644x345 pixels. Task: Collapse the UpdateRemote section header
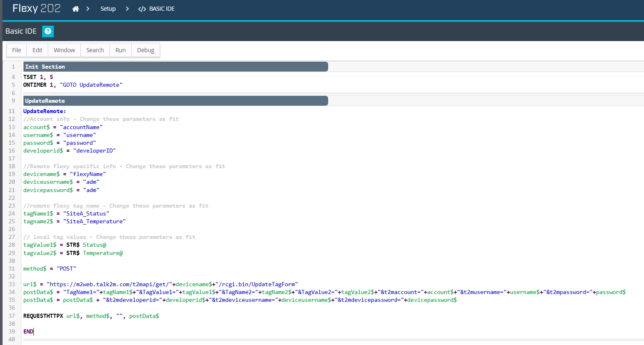175,101
